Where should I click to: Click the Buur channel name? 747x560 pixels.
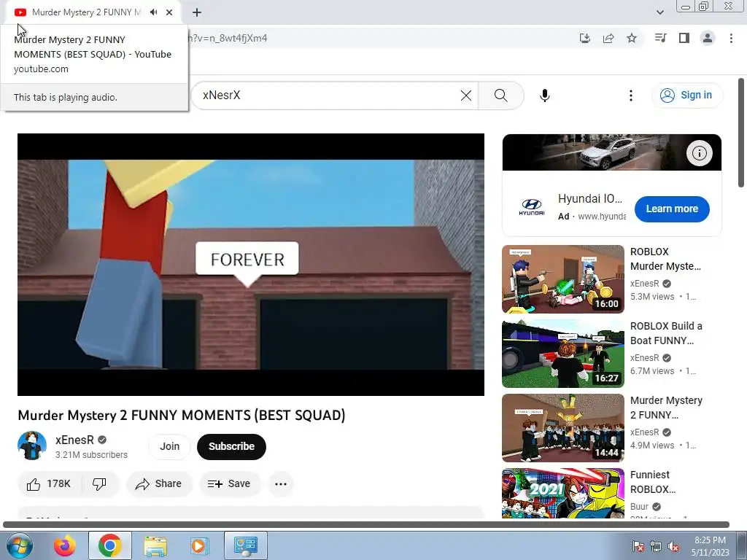[639, 507]
